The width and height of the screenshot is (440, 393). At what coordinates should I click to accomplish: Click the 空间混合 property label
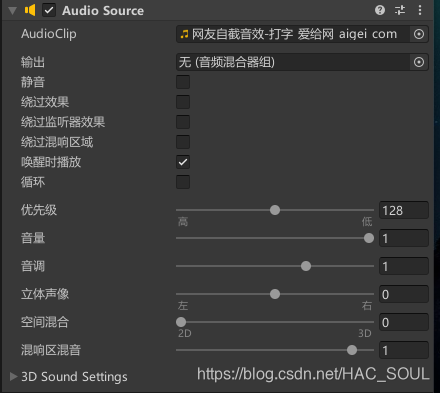45,322
